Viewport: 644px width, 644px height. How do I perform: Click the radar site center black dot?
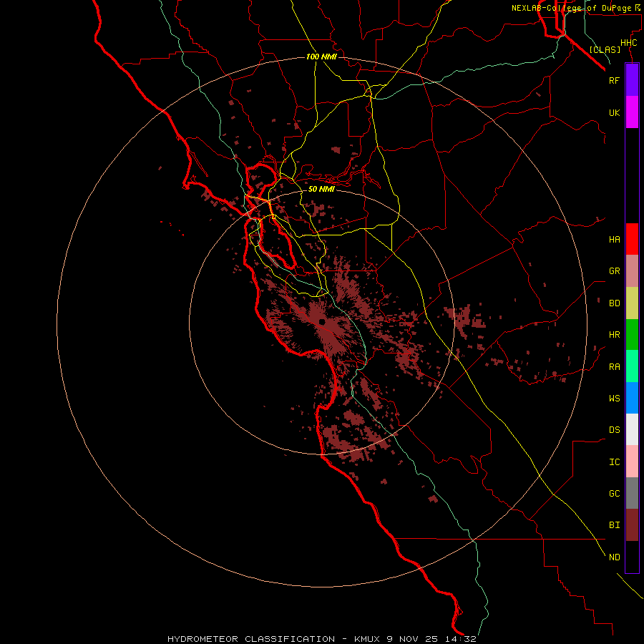click(322, 321)
